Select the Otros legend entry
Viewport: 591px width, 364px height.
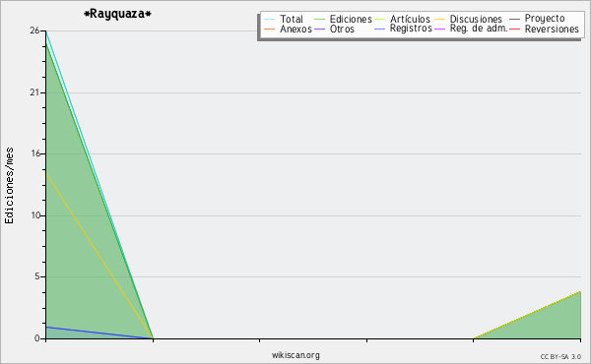pyautogui.click(x=334, y=29)
